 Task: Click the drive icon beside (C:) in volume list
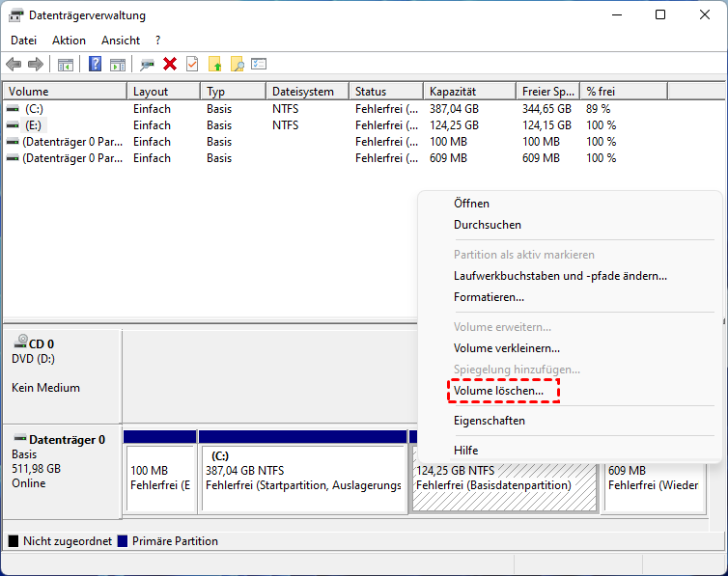tap(13, 108)
